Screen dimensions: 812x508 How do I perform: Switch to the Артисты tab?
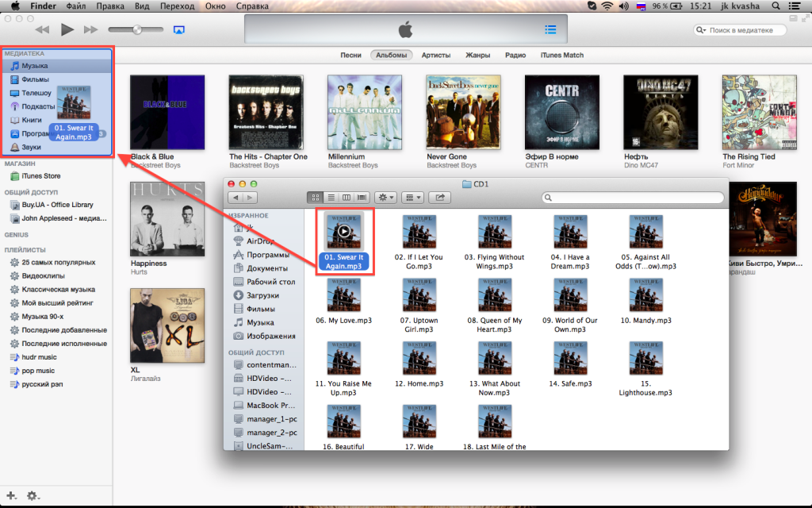pos(435,55)
